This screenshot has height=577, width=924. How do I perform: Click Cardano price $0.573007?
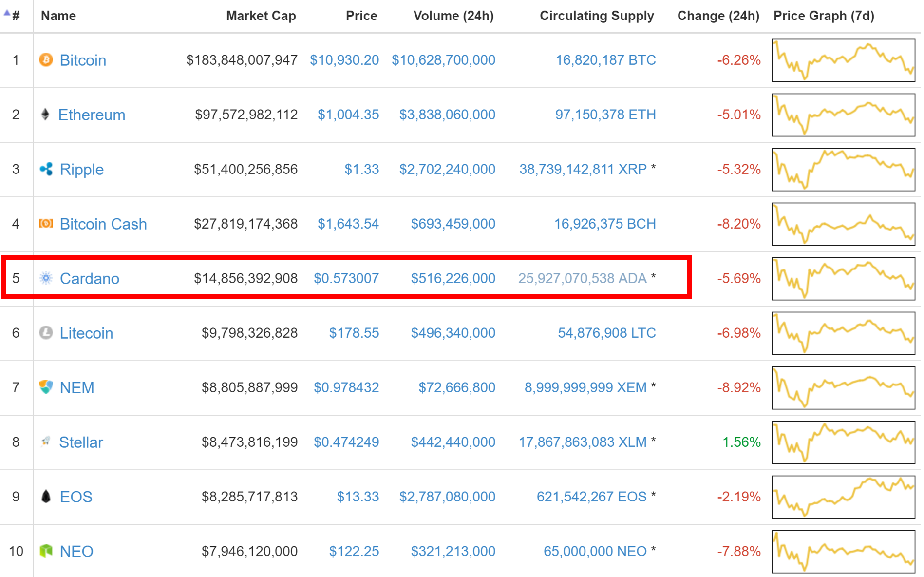346,278
